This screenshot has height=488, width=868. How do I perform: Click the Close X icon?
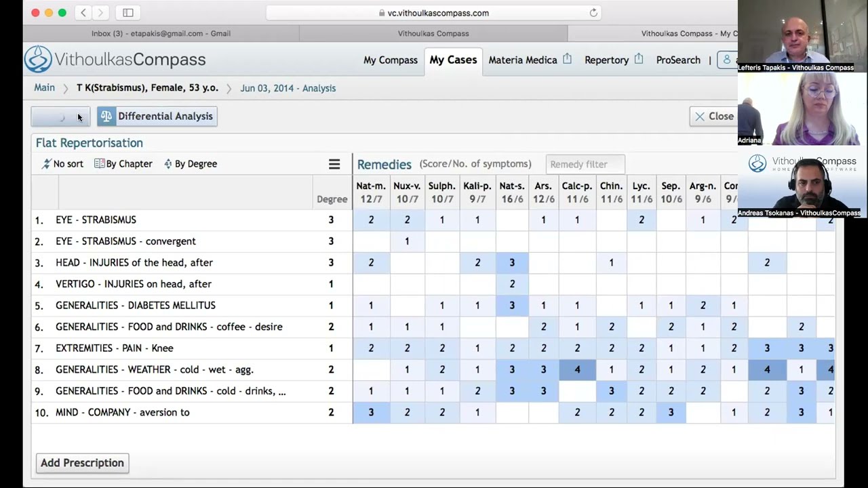700,117
